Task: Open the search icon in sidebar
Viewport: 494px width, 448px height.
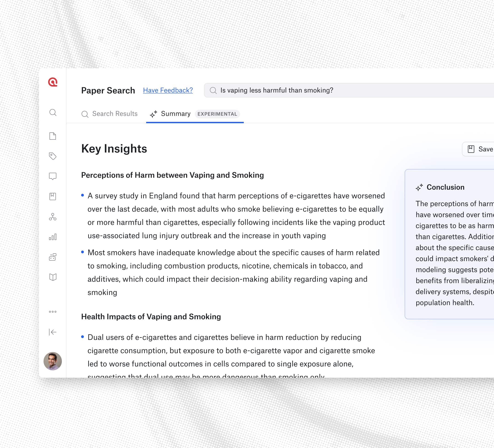Action: click(x=53, y=112)
